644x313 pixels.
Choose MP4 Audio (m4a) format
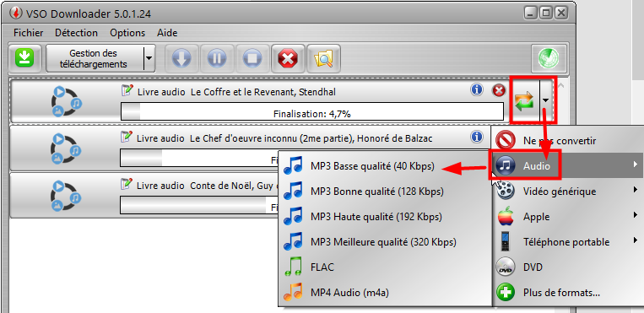[x=385, y=293]
